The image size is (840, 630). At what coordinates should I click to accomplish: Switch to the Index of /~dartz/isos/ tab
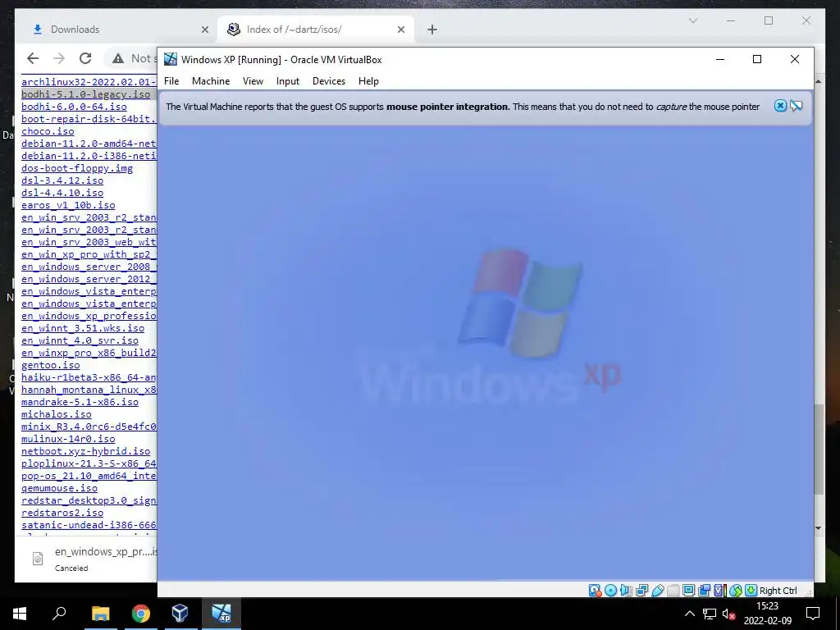[x=316, y=30]
